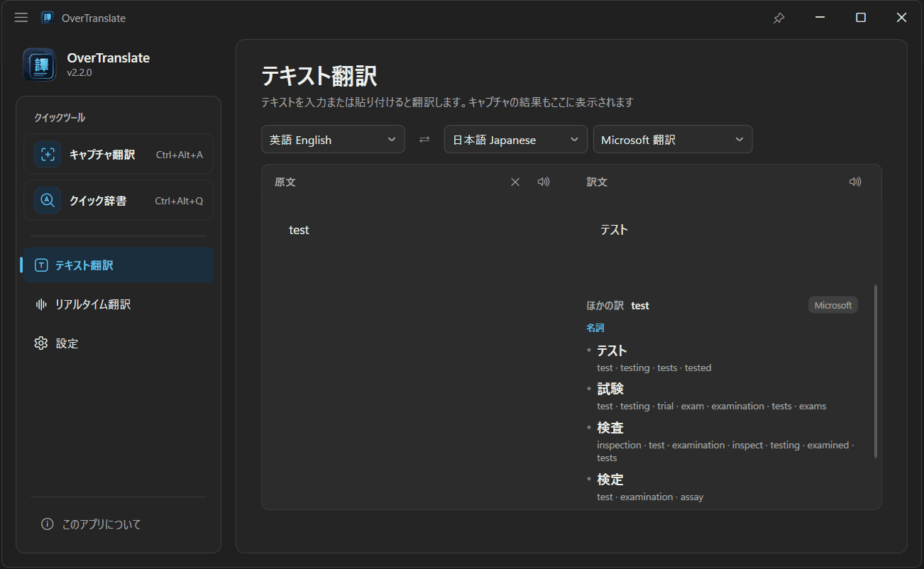924x569 pixels.
Task: Select テキスト翻訳 in sidebar
Action: pyautogui.click(x=119, y=265)
